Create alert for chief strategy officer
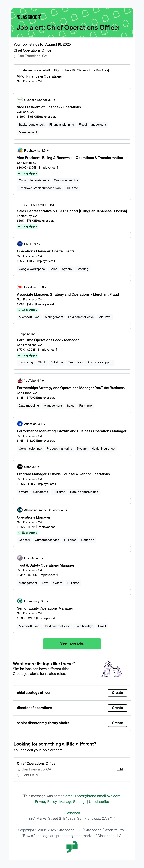 (117, 693)
